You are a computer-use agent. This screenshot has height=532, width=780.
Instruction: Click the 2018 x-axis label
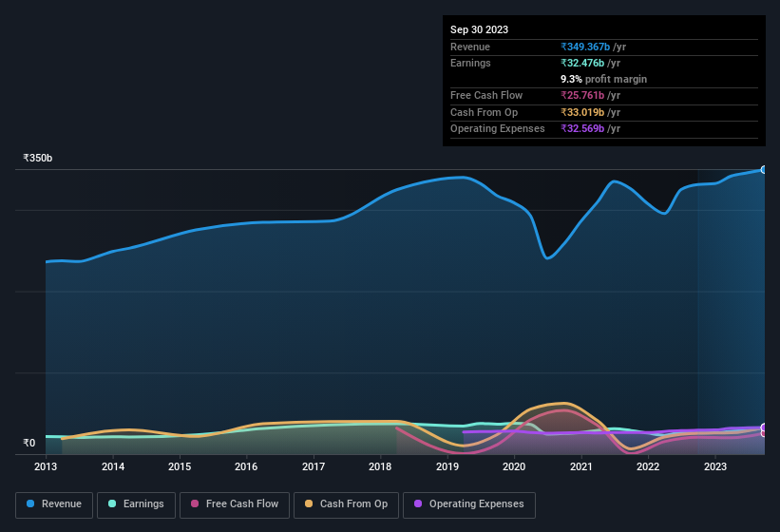point(380,466)
